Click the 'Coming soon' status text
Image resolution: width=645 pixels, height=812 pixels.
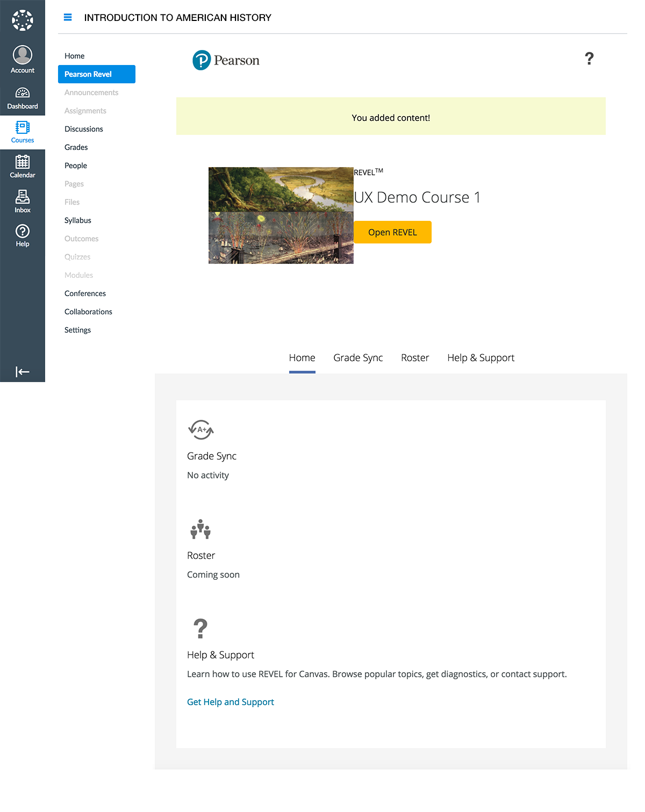[213, 574]
